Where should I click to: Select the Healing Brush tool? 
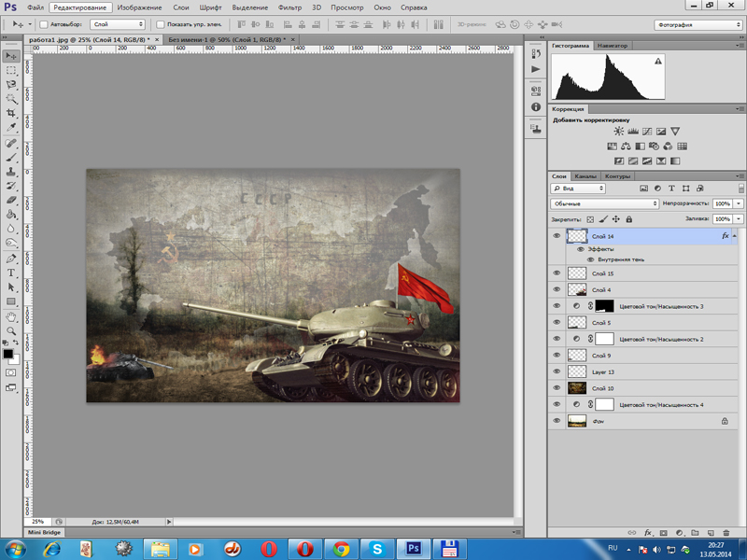tap(11, 143)
